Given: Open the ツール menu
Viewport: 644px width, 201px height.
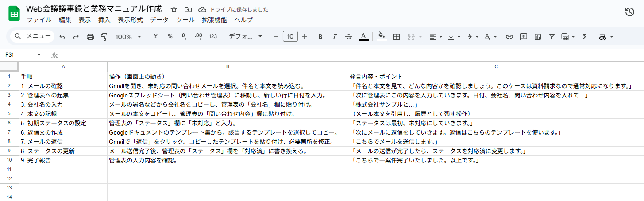Looking at the screenshot, I should point(185,20).
